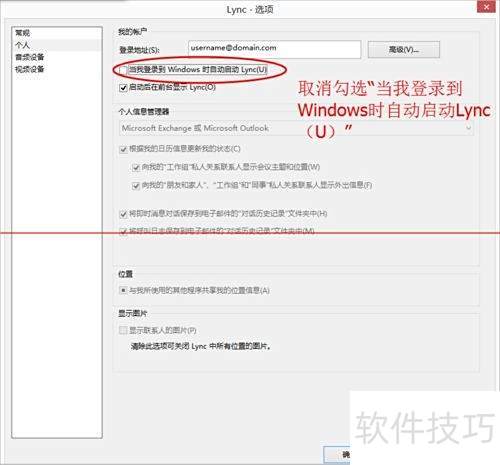Open the Microsoft Exchange 或 Microsoft Outlook dropdown

click(296, 128)
